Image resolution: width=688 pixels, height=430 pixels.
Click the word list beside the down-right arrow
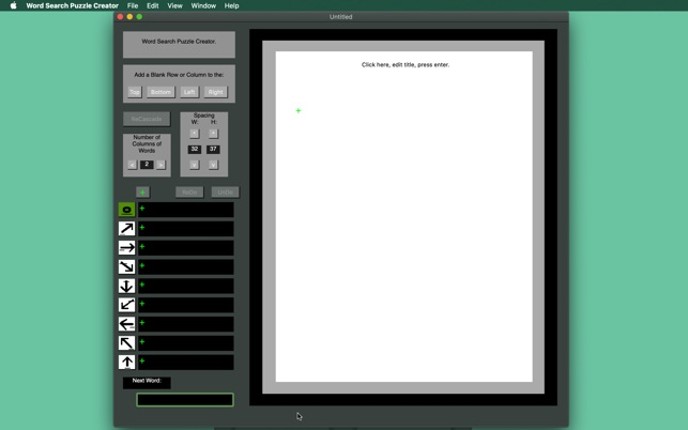[x=186, y=267]
